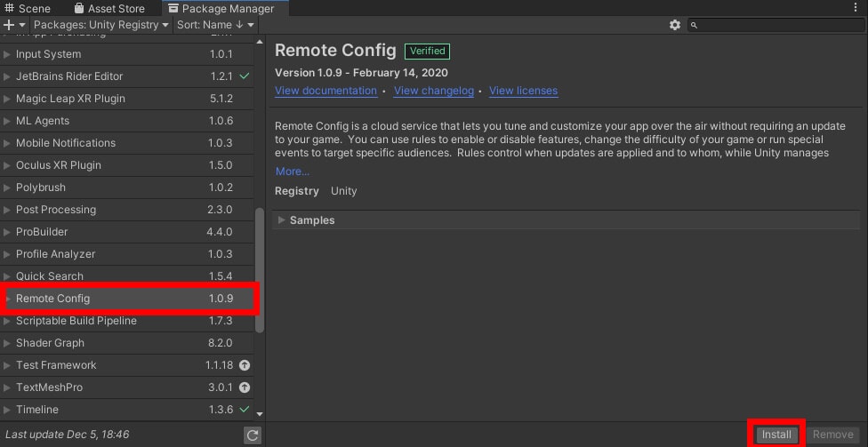The image size is (868, 447).
Task: Expand the Shader Graph package versions
Action: coord(7,343)
